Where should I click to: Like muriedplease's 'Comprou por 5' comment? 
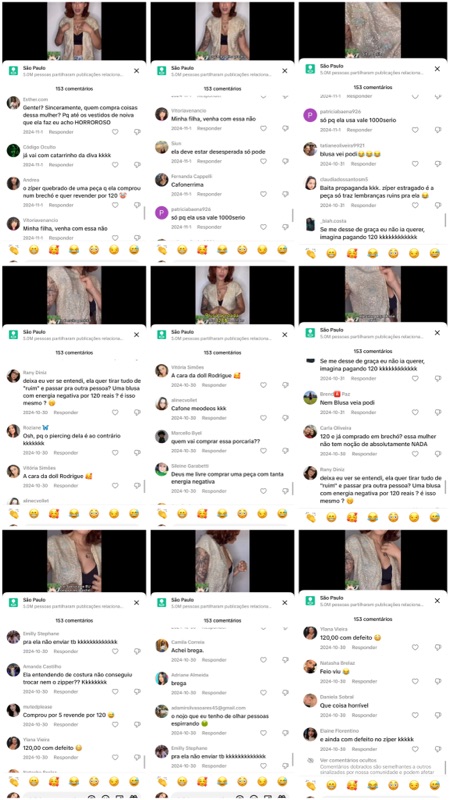click(115, 724)
